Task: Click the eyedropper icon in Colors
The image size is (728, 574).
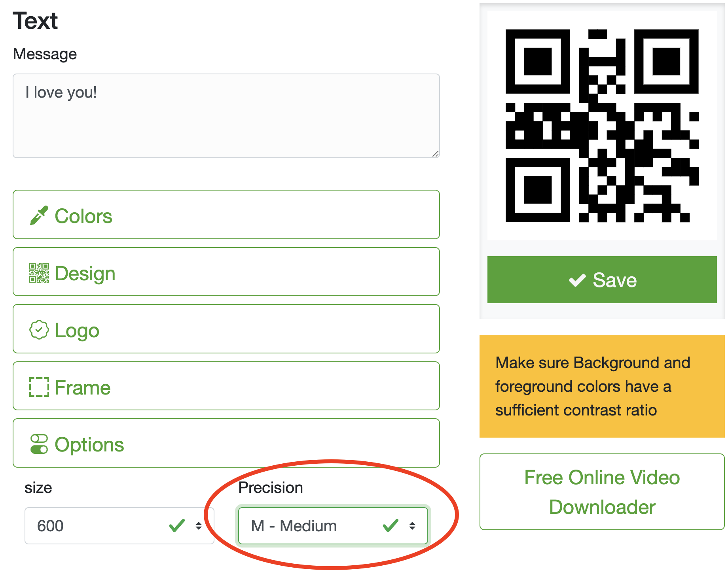Action: 39,215
